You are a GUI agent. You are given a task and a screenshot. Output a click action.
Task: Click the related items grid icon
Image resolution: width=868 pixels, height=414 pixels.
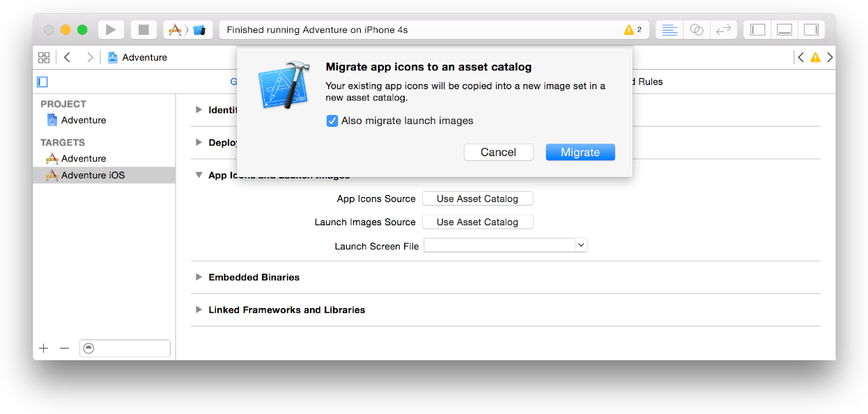[x=43, y=57]
